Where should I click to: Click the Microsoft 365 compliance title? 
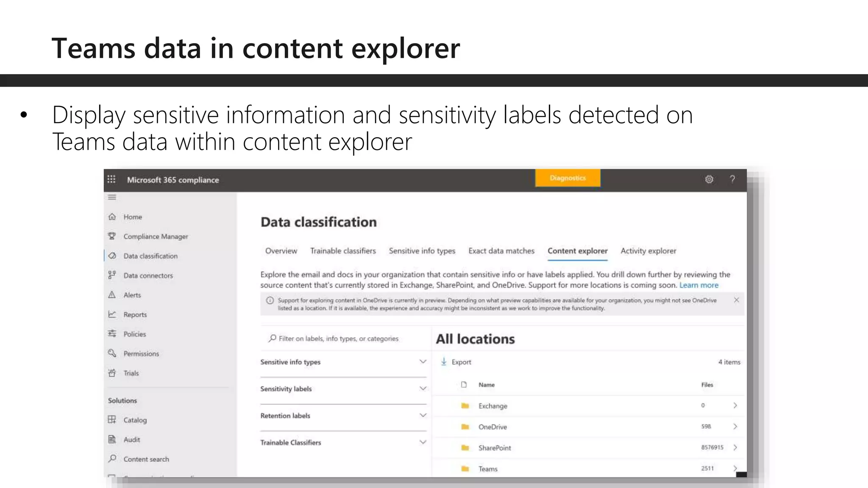point(173,180)
